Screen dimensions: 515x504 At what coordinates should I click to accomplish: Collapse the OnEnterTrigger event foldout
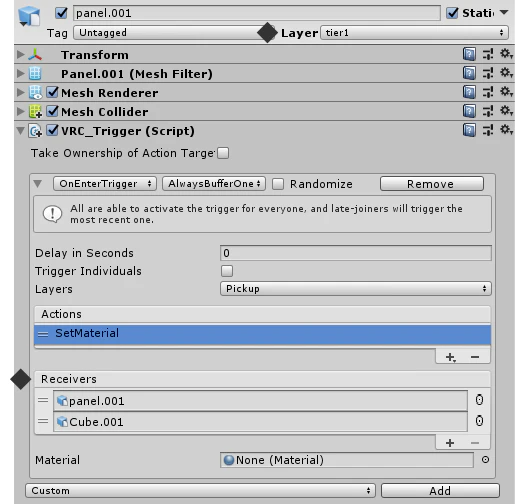click(x=38, y=184)
